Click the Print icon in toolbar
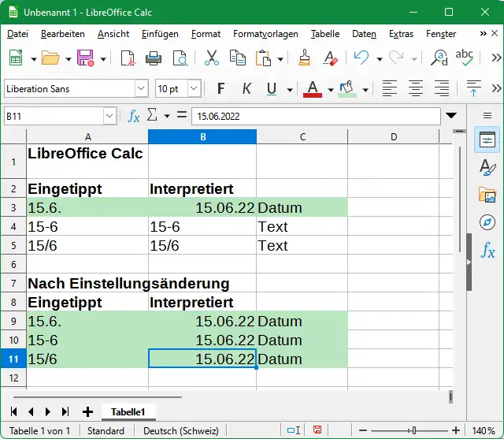 pyautogui.click(x=154, y=58)
